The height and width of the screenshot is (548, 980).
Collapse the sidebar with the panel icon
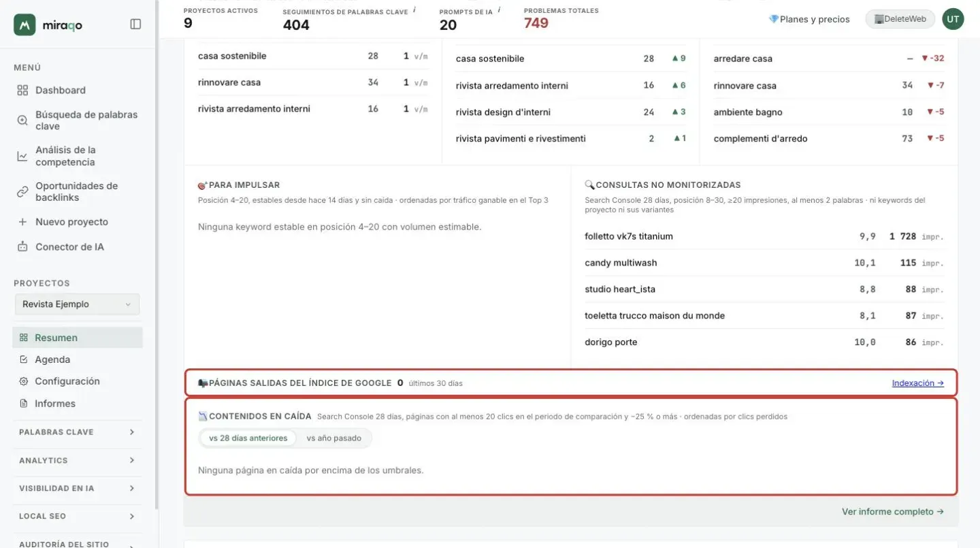point(135,25)
